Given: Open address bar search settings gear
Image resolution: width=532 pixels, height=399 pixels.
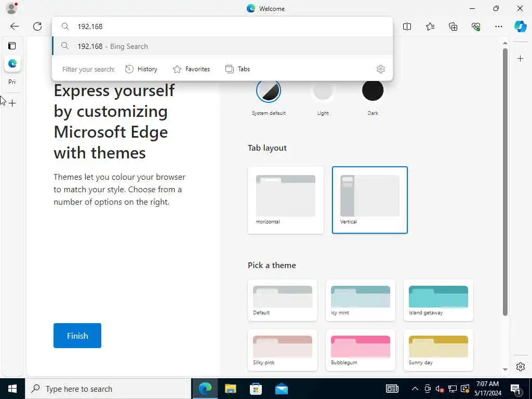Looking at the screenshot, I should coord(381,69).
